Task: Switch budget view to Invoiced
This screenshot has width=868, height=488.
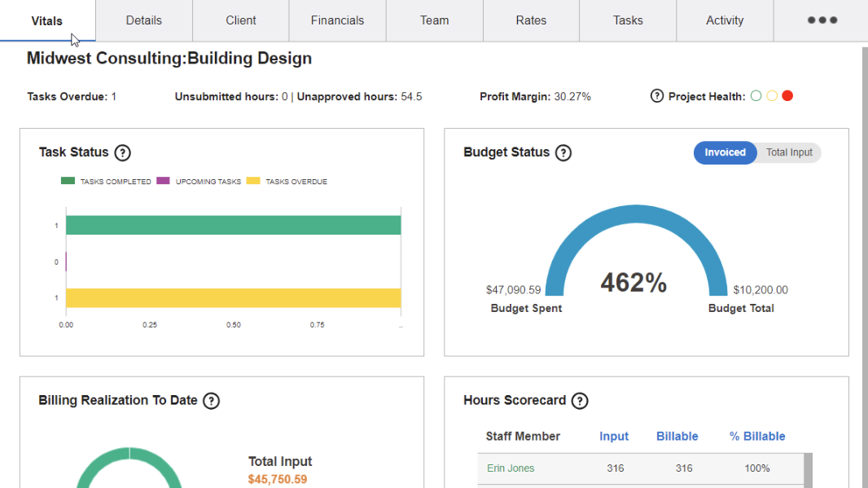Action: (726, 152)
